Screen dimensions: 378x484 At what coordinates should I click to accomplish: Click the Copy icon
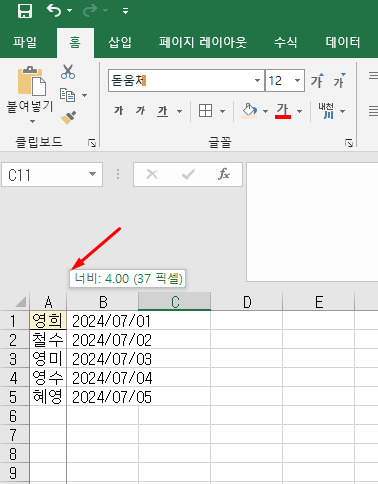click(67, 95)
